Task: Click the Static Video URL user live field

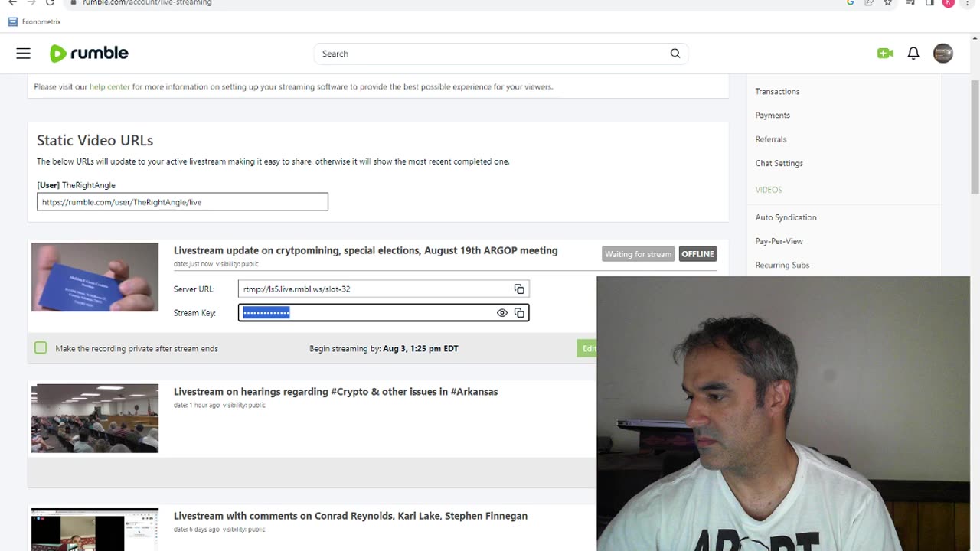Action: pyautogui.click(x=182, y=202)
